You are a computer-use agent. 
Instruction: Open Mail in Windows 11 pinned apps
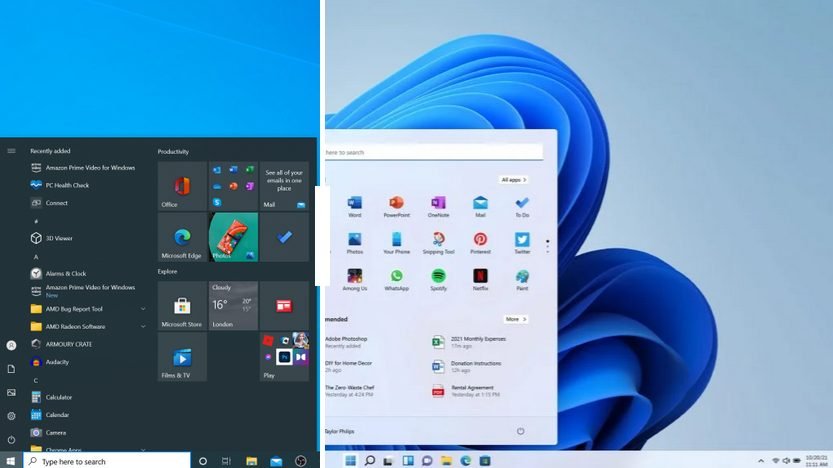pyautogui.click(x=480, y=207)
